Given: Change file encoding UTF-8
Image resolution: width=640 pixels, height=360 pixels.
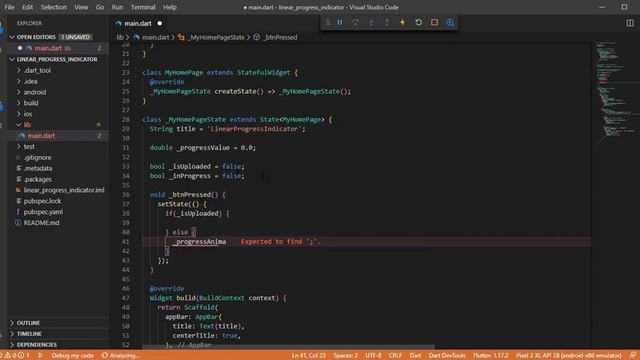Looking at the screenshot, I should click(x=373, y=356).
